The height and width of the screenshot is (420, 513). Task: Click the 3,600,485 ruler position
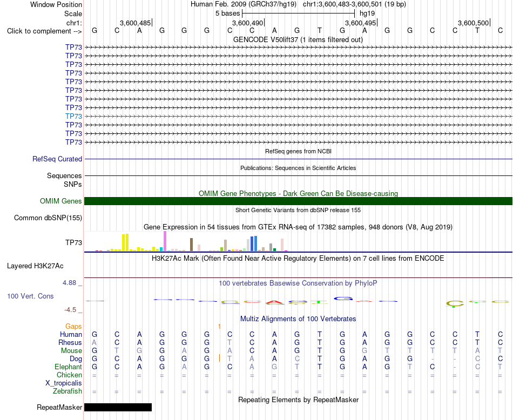pyautogui.click(x=135, y=23)
